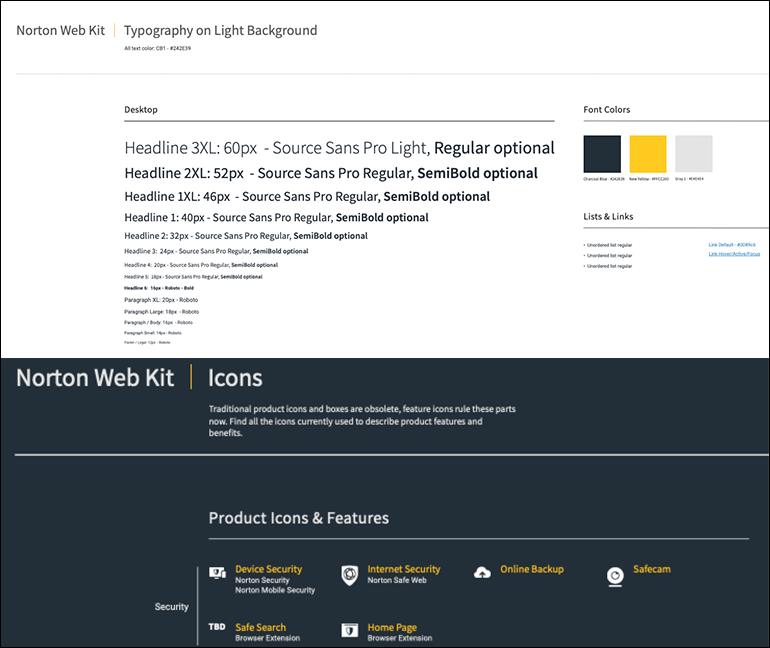Screen dimensions: 770x648
Task: Click the Font Colors section heading
Action: pyautogui.click(x=606, y=109)
